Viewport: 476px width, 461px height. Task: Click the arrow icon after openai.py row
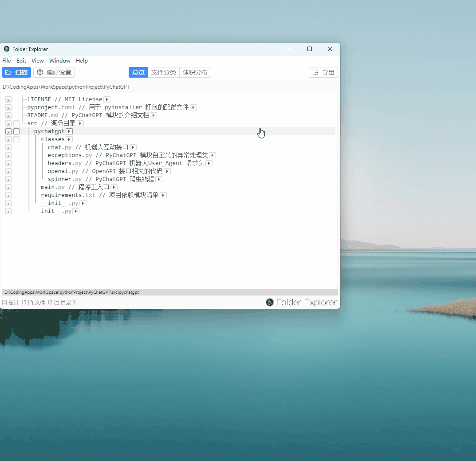167,171
